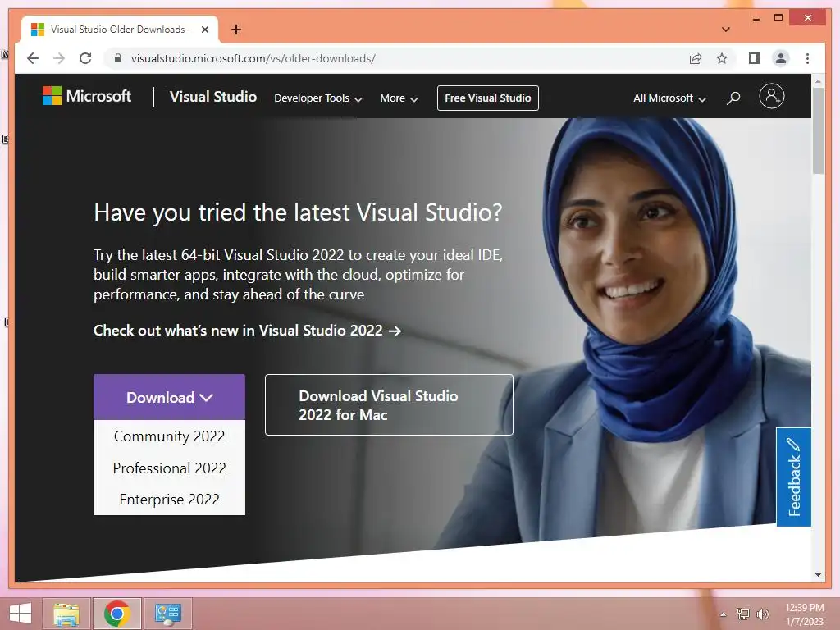The image size is (840, 630).
Task: Open Chrome three-dot menu
Action: tap(807, 58)
